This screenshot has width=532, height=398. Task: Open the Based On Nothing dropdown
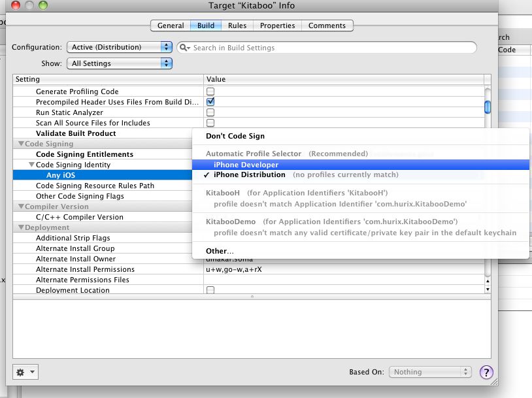pyautogui.click(x=430, y=372)
